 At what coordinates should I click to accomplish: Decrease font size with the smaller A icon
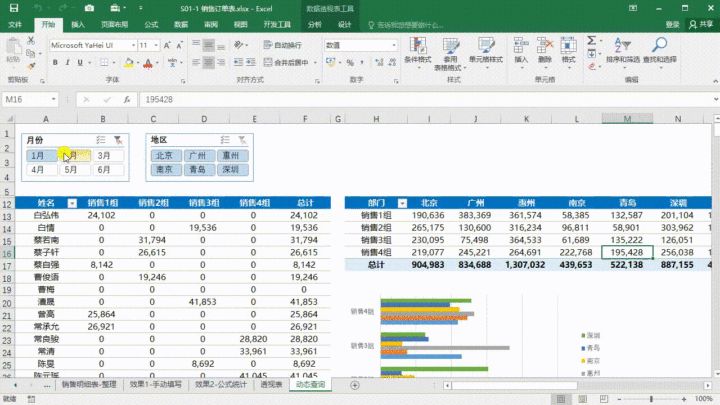[179, 45]
